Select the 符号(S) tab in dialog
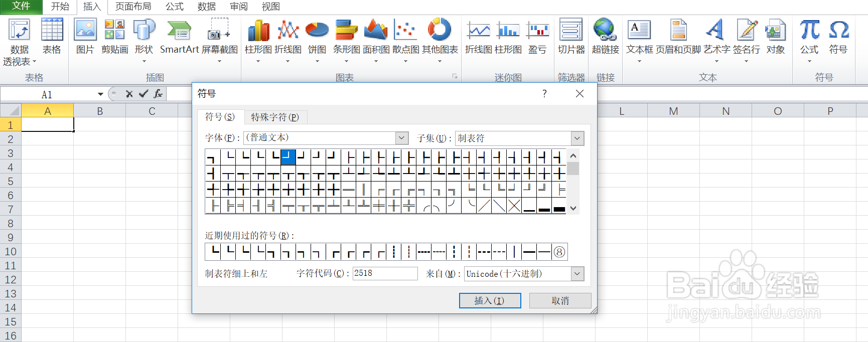 (220, 117)
